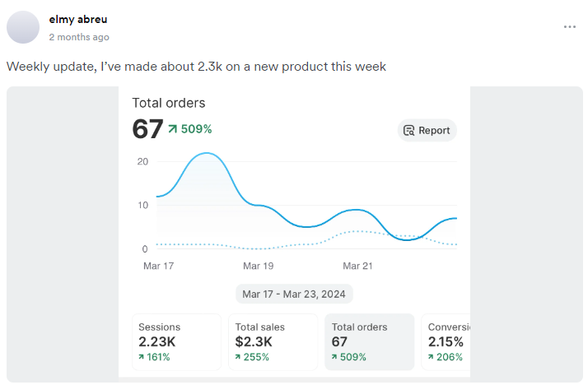This screenshot has width=588, height=385.
Task: Click the "2 months ago" timestamp
Action: pyautogui.click(x=79, y=37)
